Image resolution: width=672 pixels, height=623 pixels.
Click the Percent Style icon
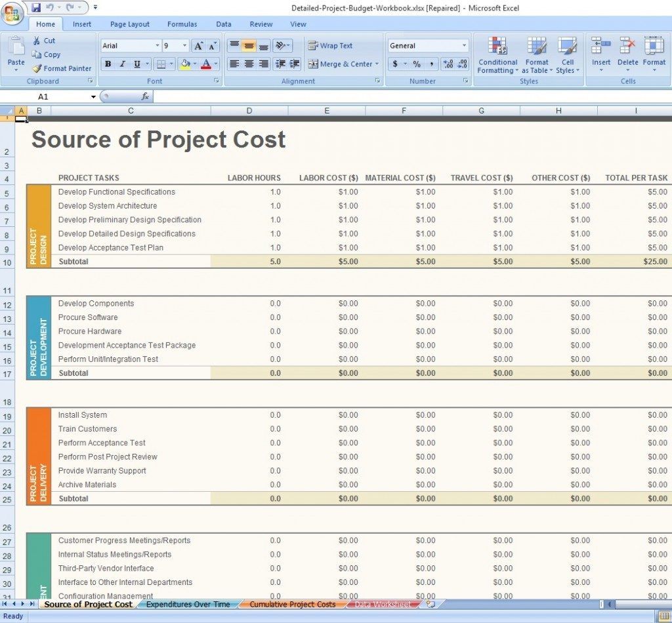point(417,64)
